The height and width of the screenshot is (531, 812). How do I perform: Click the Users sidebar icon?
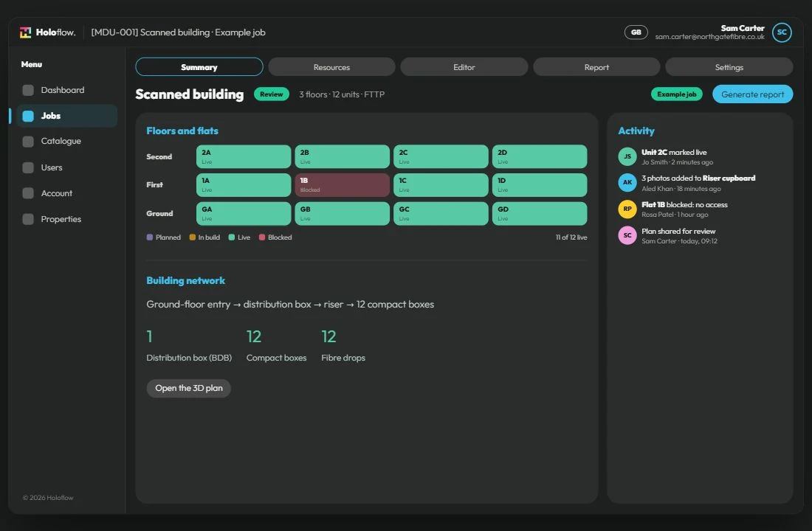[x=28, y=167]
